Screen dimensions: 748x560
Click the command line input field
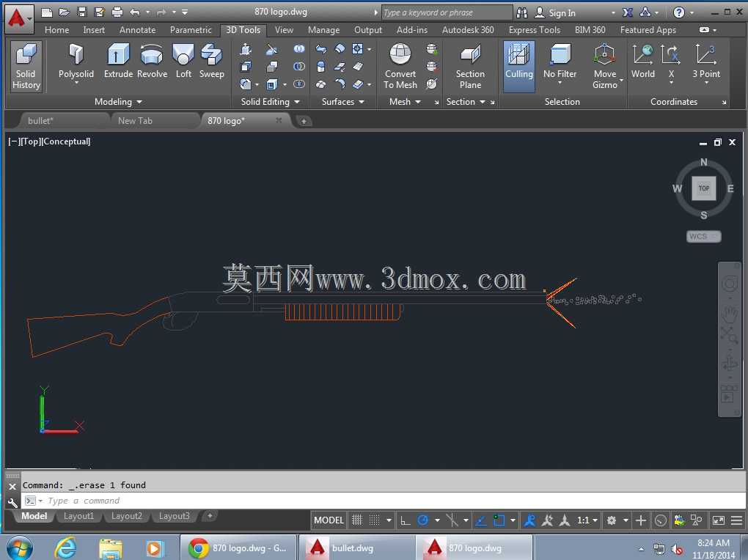click(384, 501)
